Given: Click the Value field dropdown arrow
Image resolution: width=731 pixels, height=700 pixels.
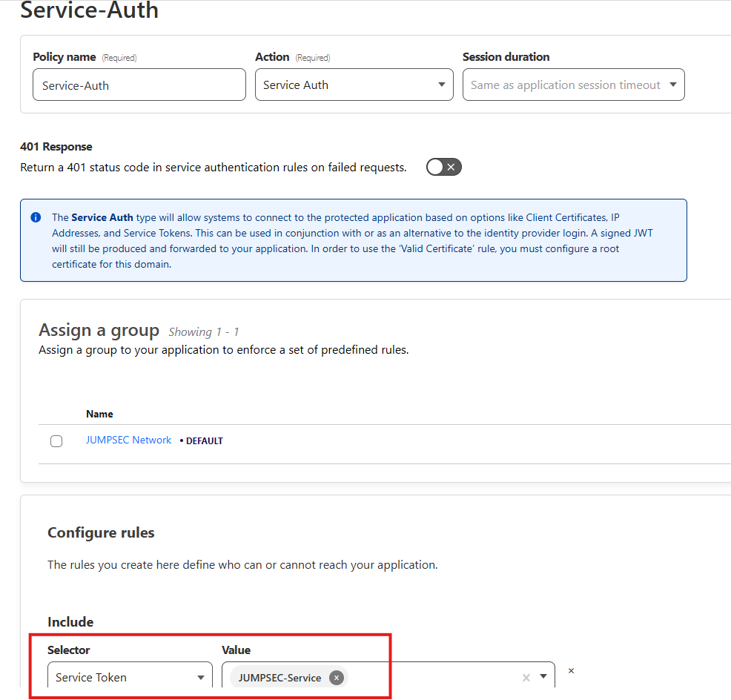Looking at the screenshot, I should 543,676.
